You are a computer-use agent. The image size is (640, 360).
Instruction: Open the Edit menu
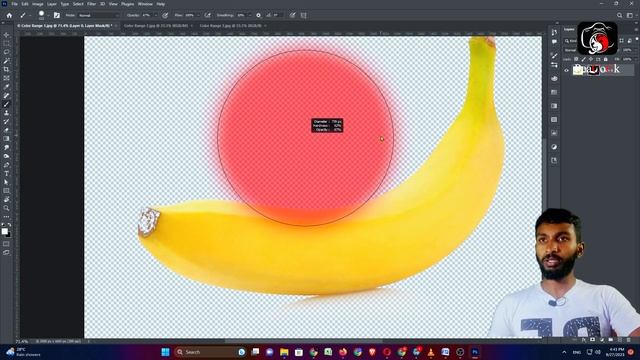25,4
